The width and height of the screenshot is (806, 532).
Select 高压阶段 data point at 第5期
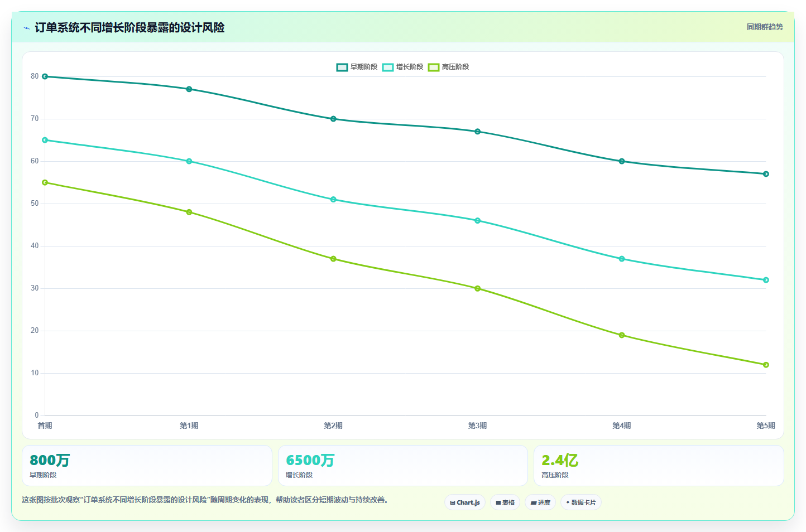(x=766, y=365)
